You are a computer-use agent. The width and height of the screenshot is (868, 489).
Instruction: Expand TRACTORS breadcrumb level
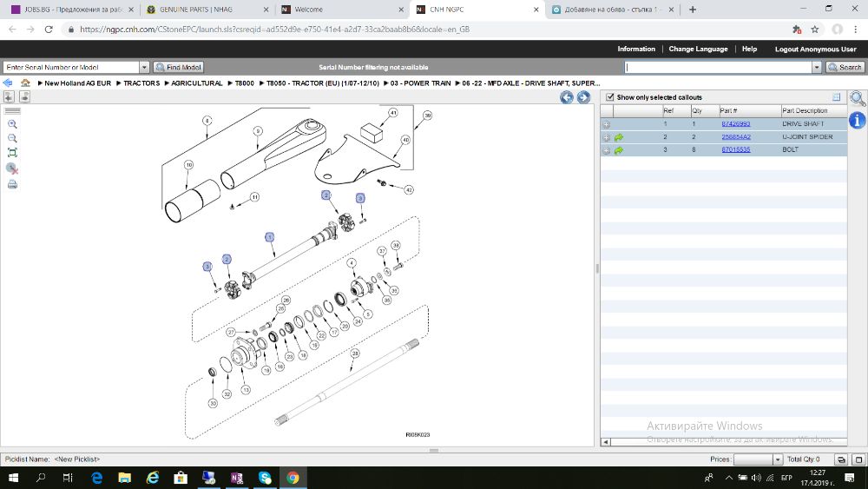tap(141, 83)
